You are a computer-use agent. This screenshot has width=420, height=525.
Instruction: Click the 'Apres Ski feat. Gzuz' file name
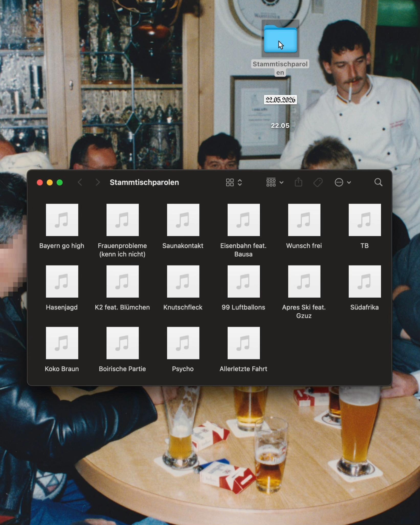coord(304,311)
